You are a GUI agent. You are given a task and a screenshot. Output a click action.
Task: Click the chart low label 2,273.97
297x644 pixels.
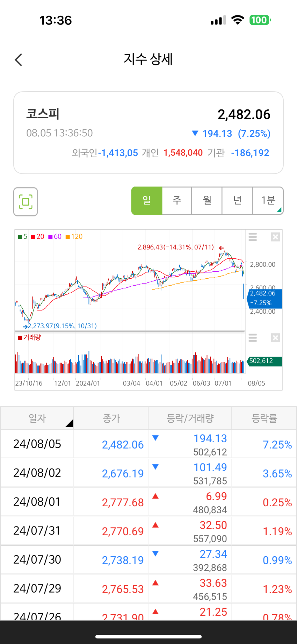pyautogui.click(x=62, y=326)
